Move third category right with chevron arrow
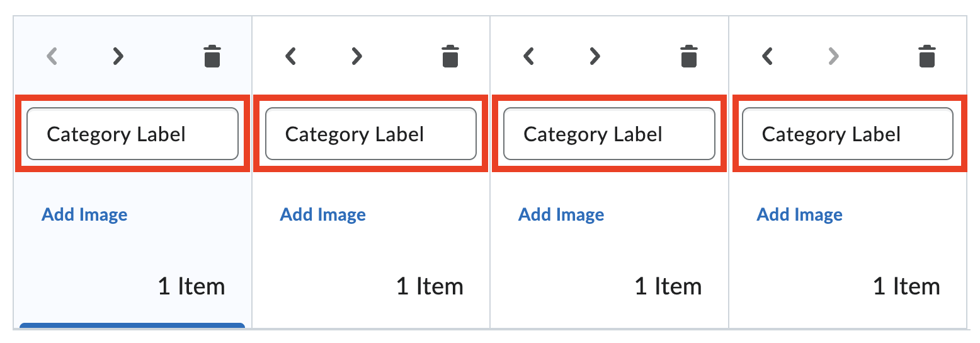Screen dimensions: 980x343 coord(595,56)
